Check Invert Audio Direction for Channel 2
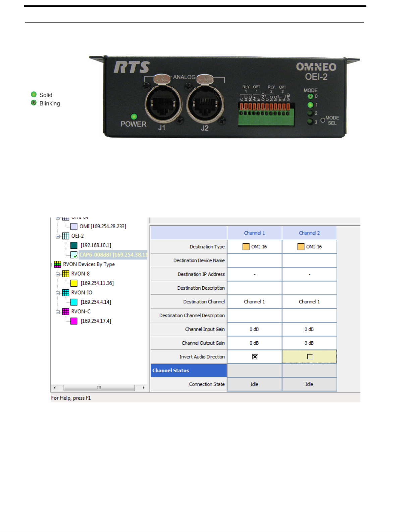Viewport: 411px width, 532px height. tap(310, 356)
